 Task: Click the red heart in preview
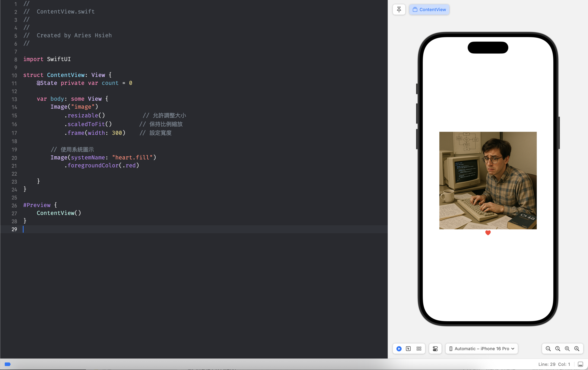pos(488,233)
